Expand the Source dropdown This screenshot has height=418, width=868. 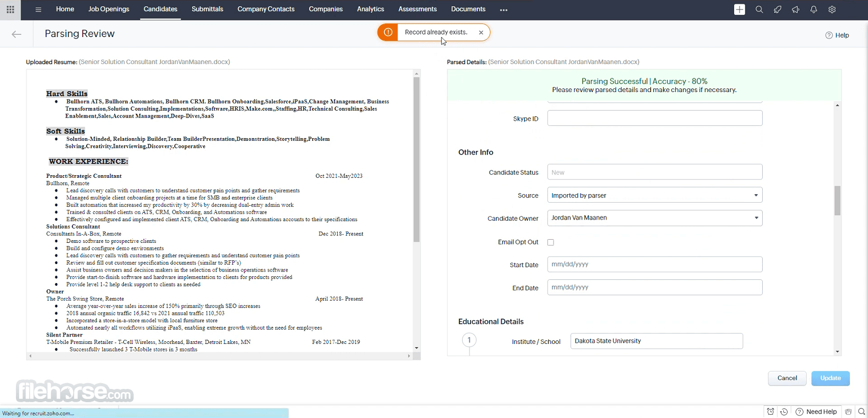(x=655, y=195)
